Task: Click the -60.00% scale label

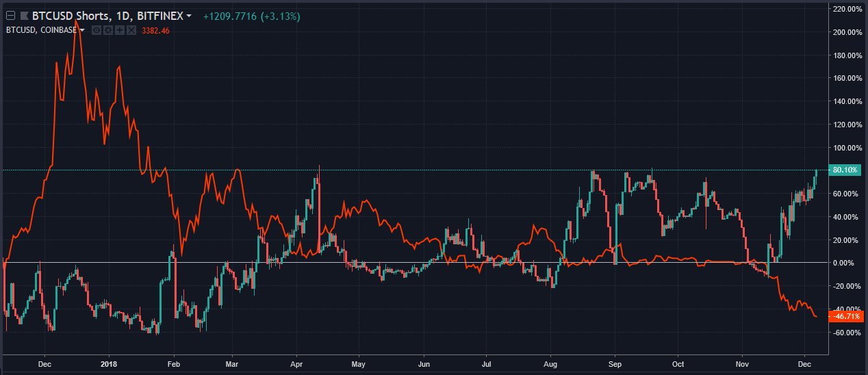Action: [845, 333]
